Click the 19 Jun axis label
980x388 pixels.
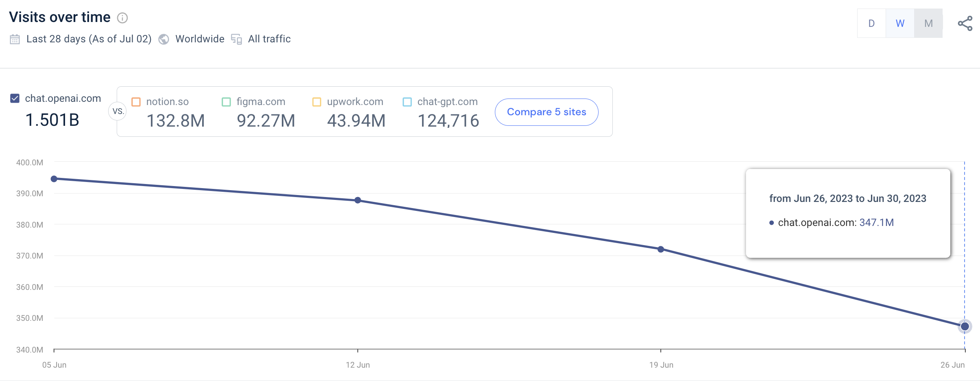point(661,365)
